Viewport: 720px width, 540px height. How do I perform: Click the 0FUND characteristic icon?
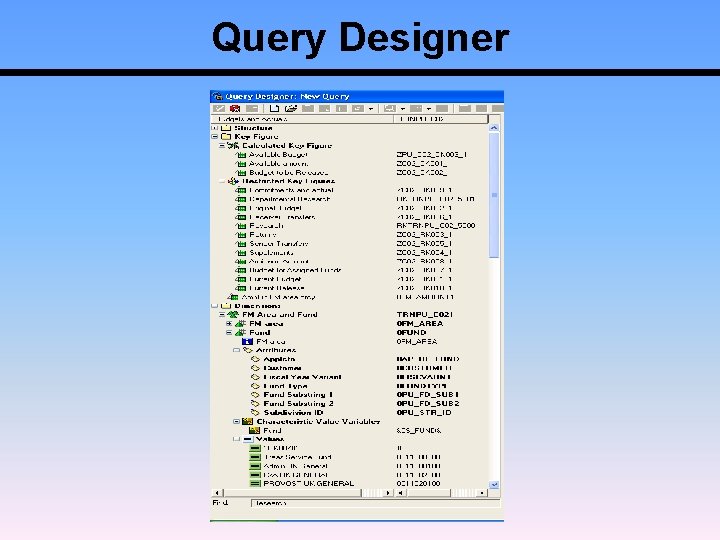click(240, 332)
